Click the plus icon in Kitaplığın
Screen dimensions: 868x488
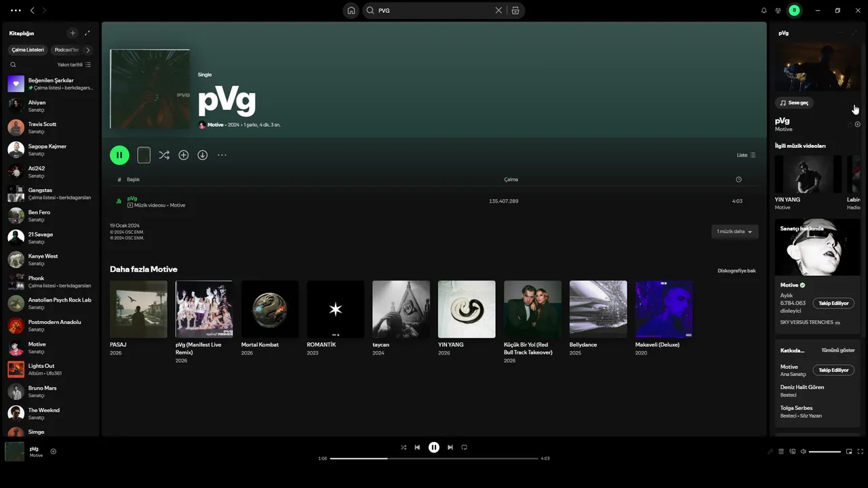73,33
